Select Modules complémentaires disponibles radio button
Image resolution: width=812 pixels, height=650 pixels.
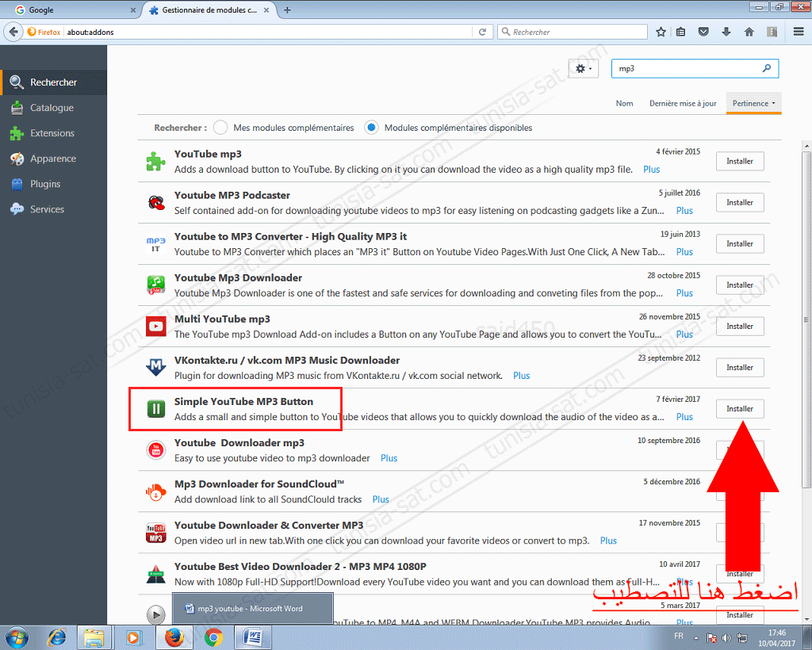pyautogui.click(x=371, y=128)
